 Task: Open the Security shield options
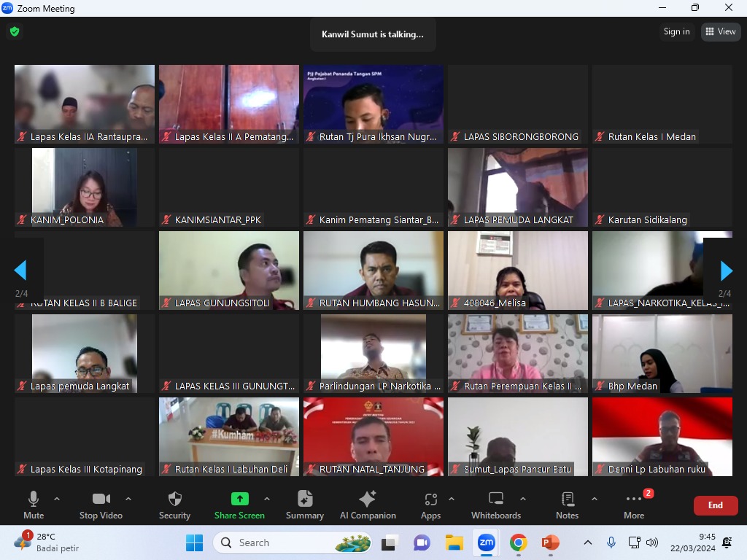pyautogui.click(x=174, y=505)
